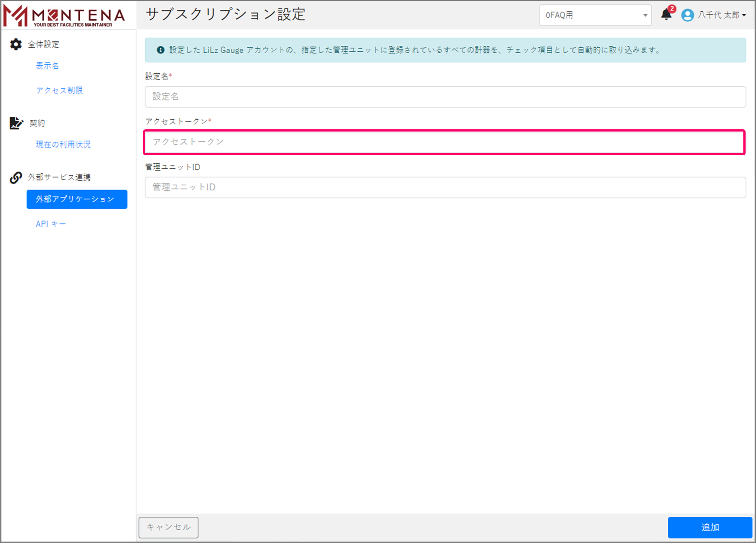Go to 表示名 settings
Viewport: 756px width, 543px height.
[x=47, y=66]
